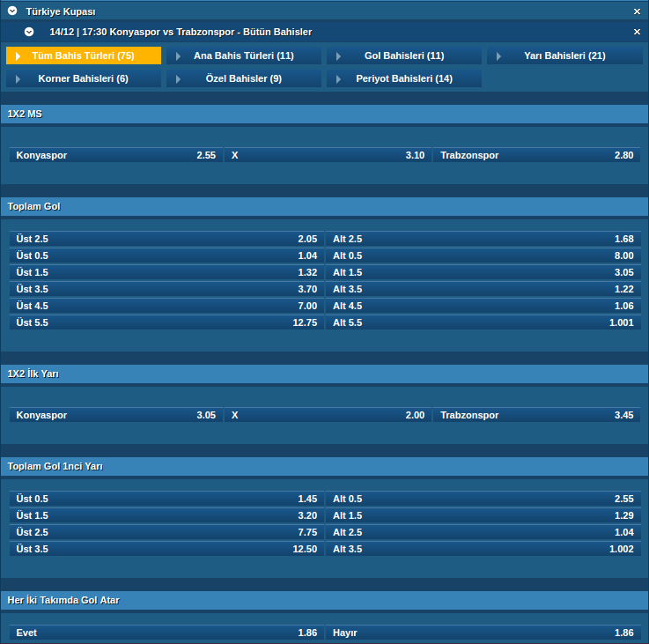The height and width of the screenshot is (644, 649).
Task: Pick Üst 5.5 at 12.75
Action: (x=166, y=322)
